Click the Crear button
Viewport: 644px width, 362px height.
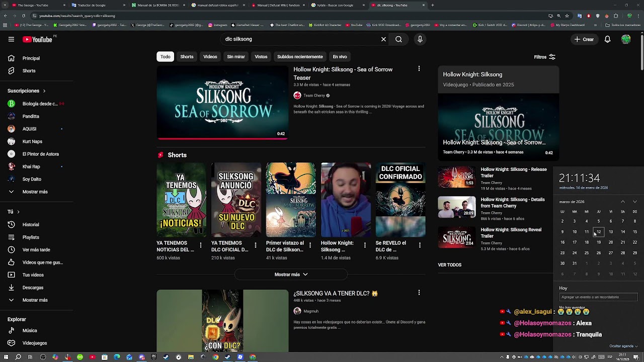[584, 39]
